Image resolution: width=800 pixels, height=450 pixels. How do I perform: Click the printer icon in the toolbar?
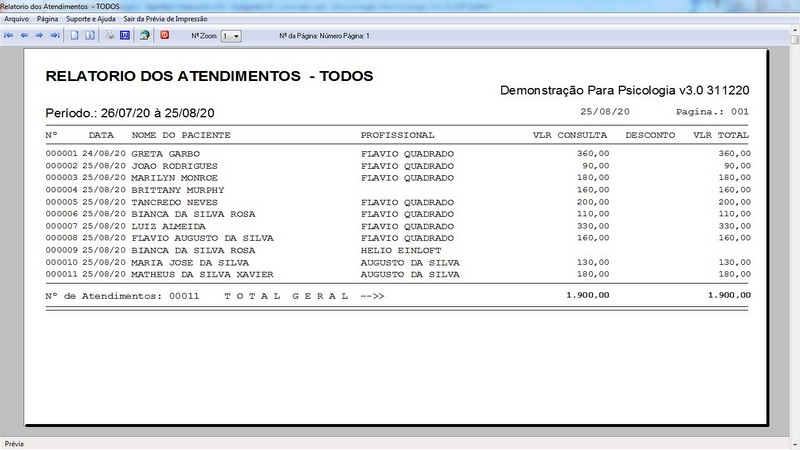110,36
